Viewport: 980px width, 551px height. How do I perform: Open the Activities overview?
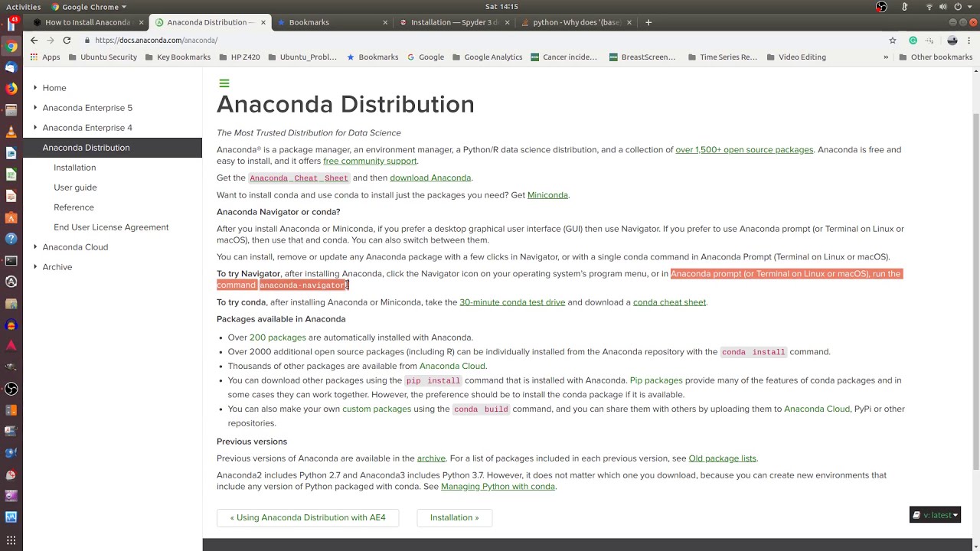pos(23,7)
